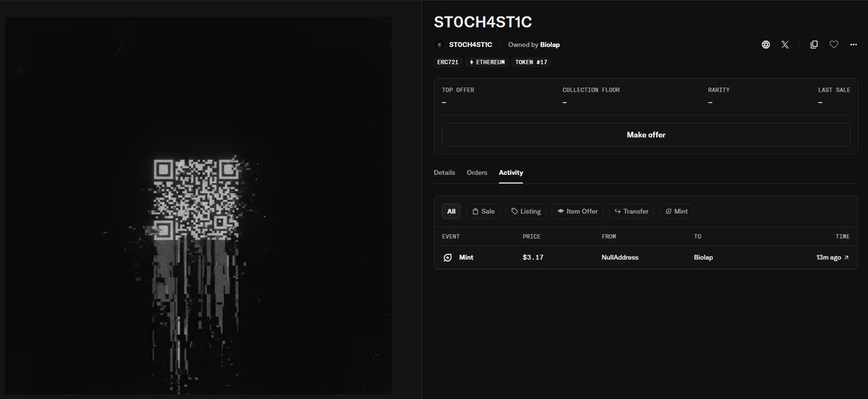Click the ETHEREUM chain badge

488,62
